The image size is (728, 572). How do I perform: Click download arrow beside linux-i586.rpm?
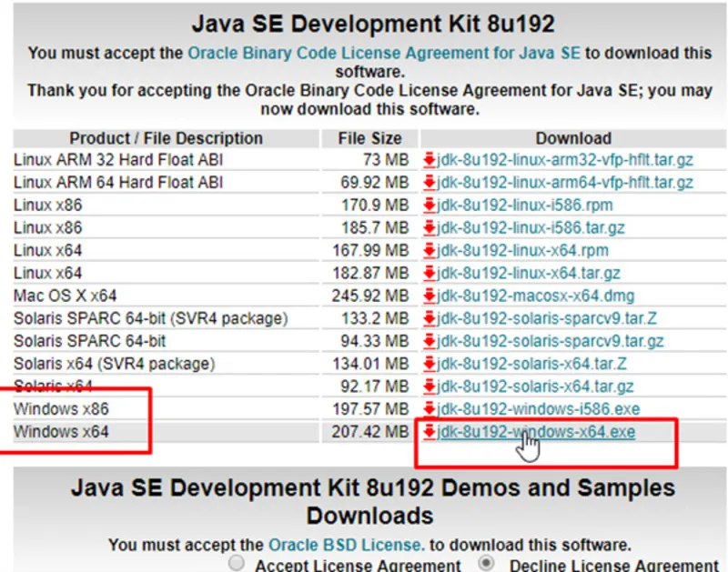tap(429, 205)
